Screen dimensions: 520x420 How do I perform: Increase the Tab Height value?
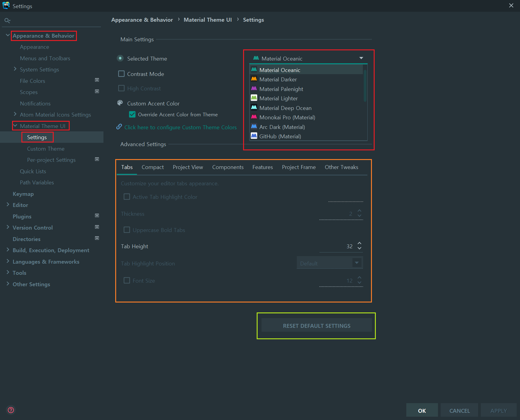[x=359, y=243]
